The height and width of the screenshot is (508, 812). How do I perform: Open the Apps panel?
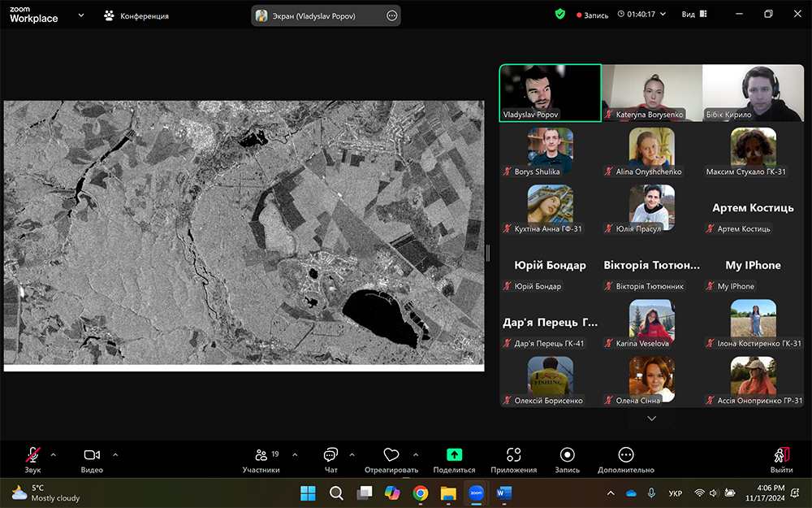coord(513,456)
